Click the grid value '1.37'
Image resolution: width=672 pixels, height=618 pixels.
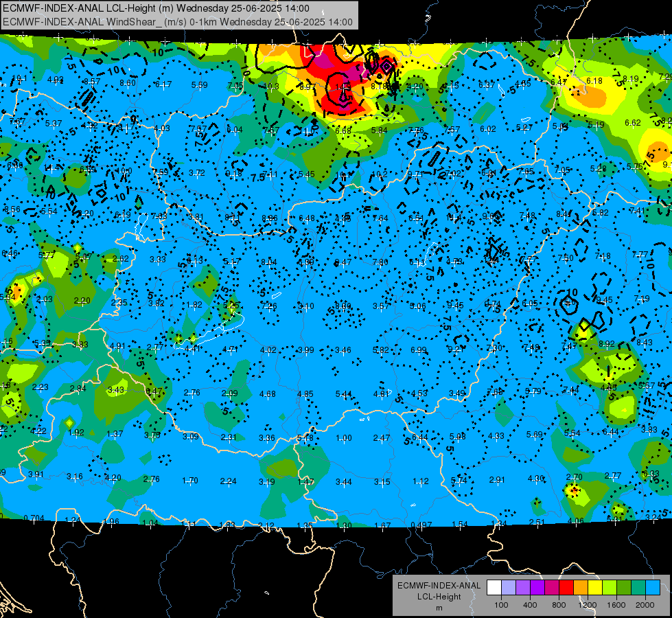point(115,434)
